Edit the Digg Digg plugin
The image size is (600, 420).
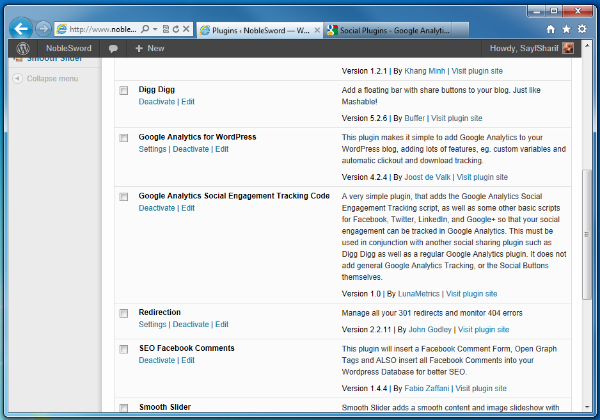pos(188,102)
